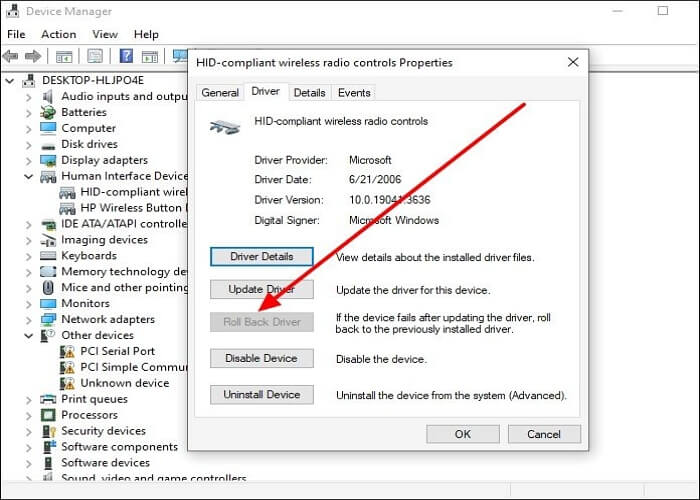Expand the Display adapters category
This screenshot has height=500, width=700.
[29, 161]
